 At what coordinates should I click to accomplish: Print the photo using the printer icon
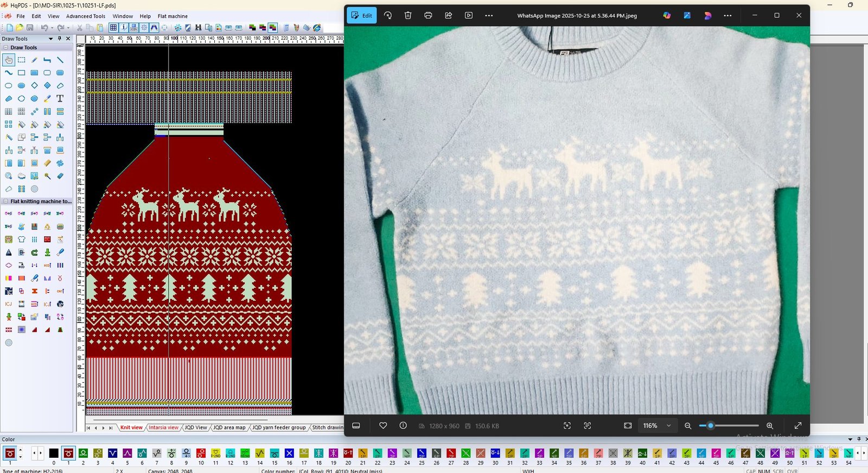[428, 16]
